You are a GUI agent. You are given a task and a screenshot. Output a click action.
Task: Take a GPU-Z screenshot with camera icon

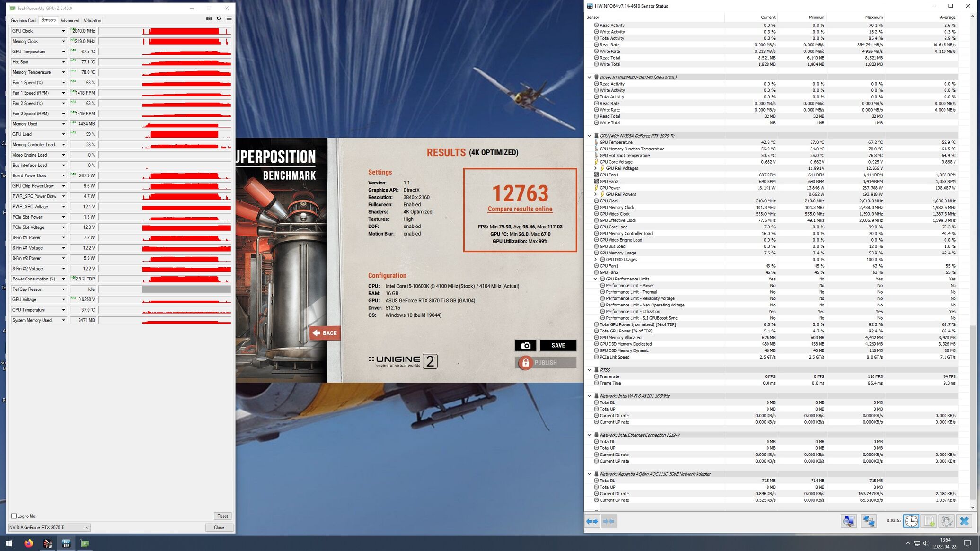pos(209,18)
